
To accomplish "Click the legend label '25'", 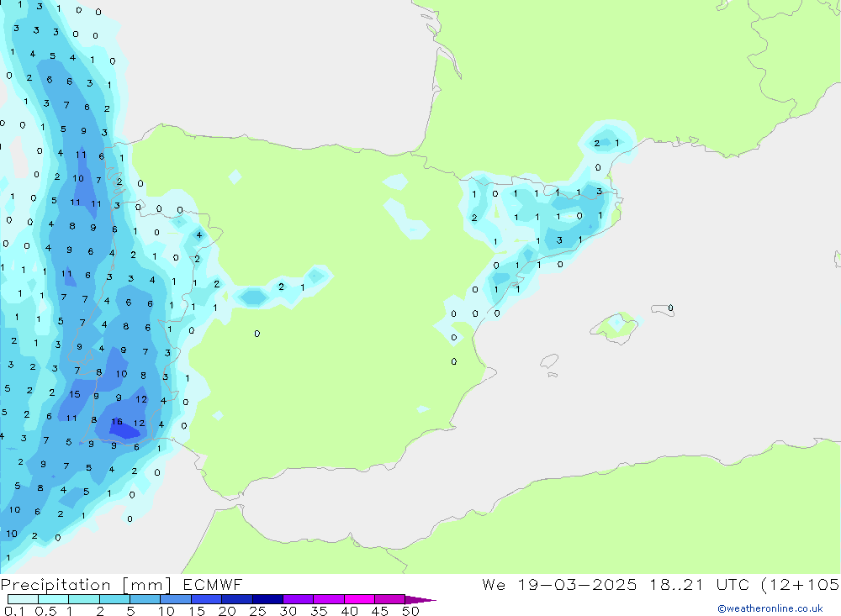I will [258, 611].
